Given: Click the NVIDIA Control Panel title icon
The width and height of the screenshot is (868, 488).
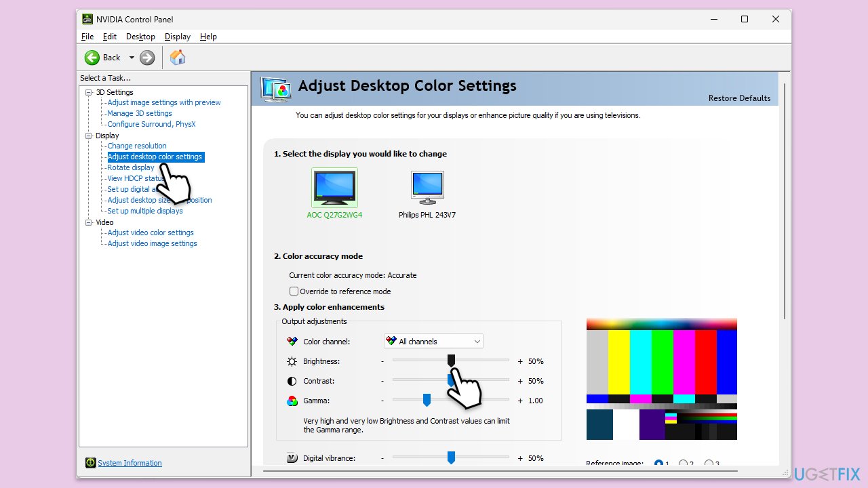Looking at the screenshot, I should pyautogui.click(x=87, y=19).
